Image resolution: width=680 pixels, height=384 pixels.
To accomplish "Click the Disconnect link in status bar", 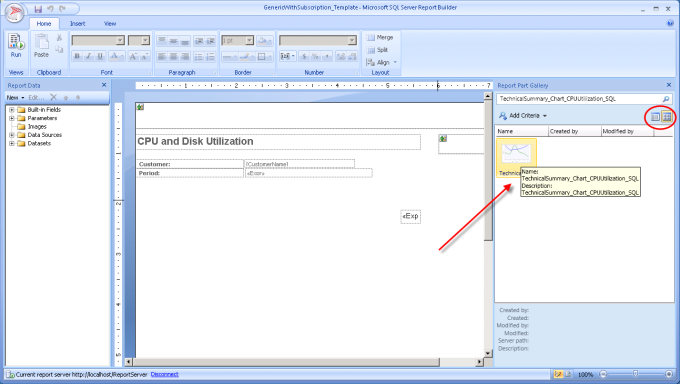I will click(164, 374).
